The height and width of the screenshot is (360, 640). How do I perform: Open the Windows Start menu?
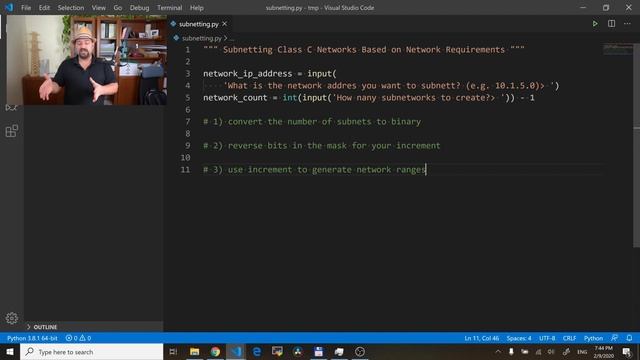pos(10,351)
